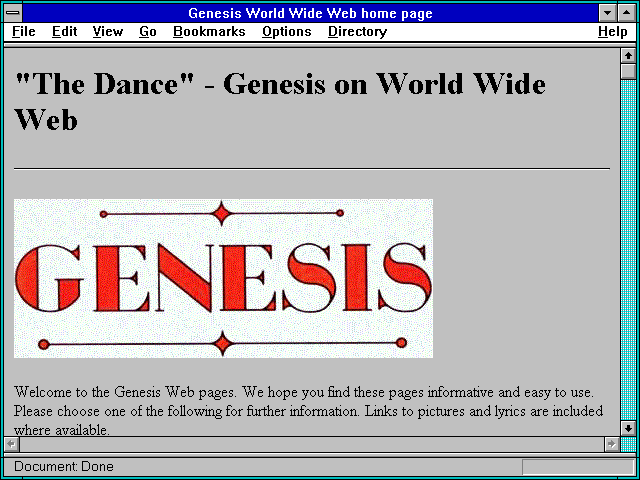Image resolution: width=640 pixels, height=480 pixels.
Task: Open the Help menu
Action: [613, 32]
